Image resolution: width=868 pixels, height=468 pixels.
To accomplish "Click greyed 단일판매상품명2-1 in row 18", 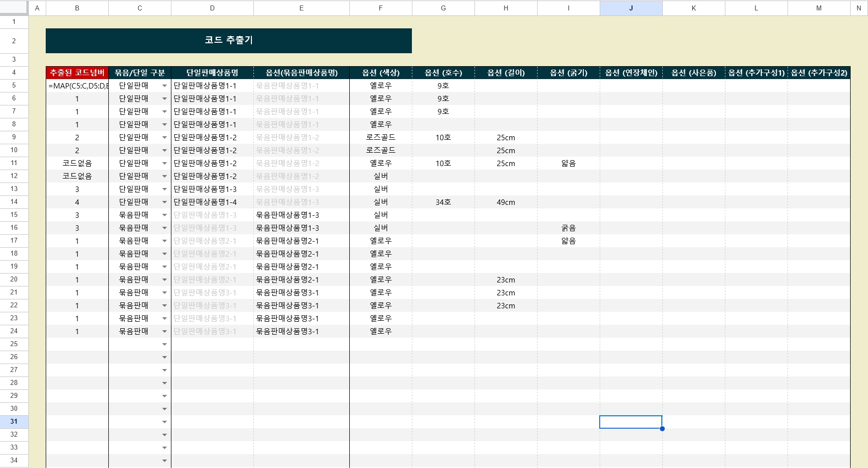I will tap(212, 254).
